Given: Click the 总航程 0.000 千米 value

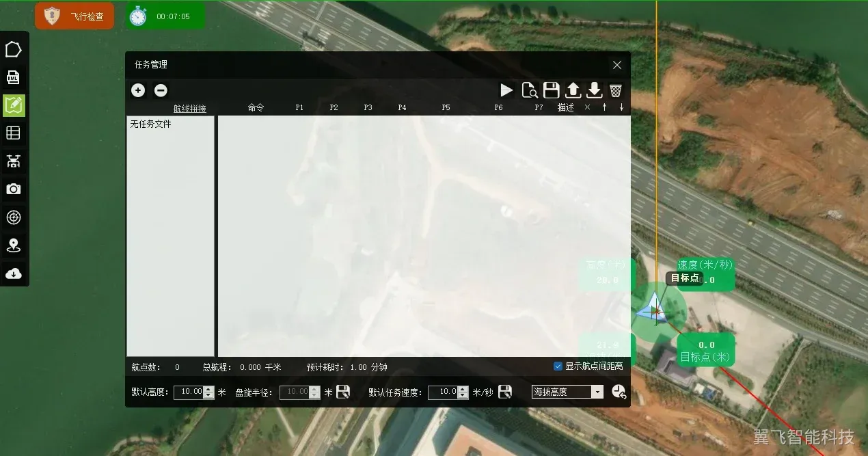Looking at the screenshot, I should point(260,367).
